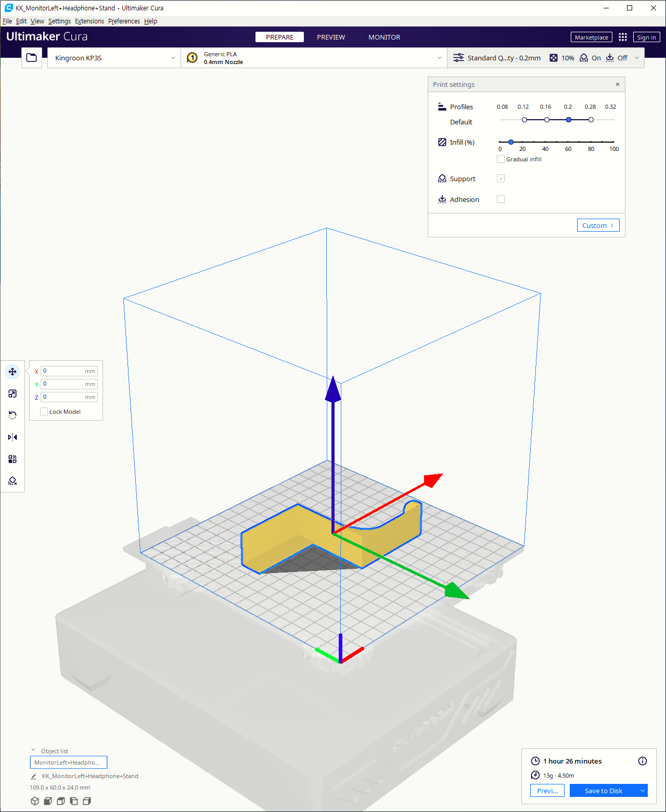Select the PREPARE stage

click(280, 37)
